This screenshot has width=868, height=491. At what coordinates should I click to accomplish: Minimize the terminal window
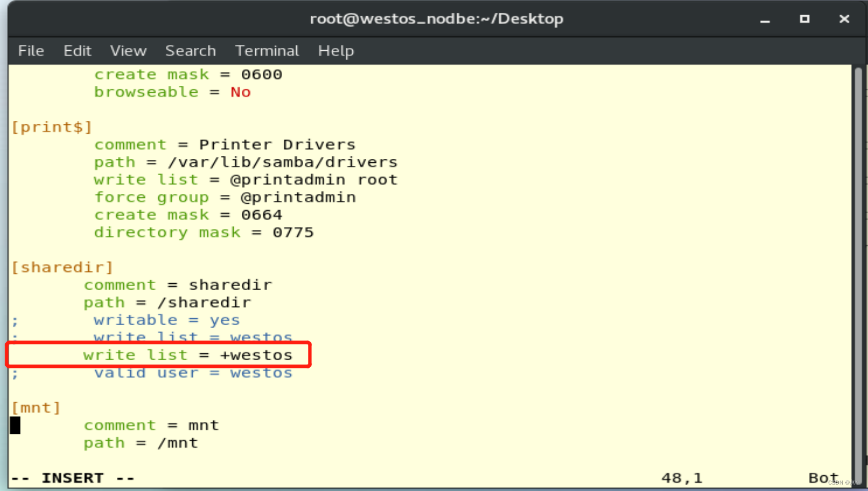(x=765, y=18)
